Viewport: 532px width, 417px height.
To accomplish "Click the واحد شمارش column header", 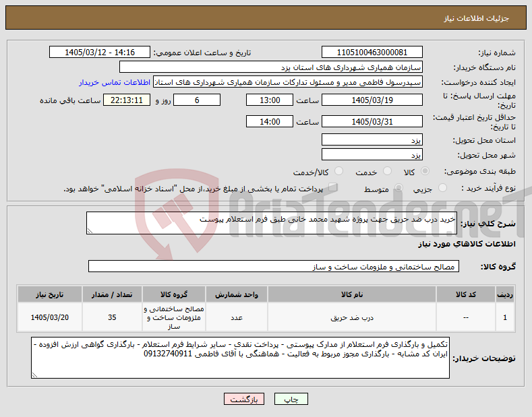I will pos(237,294).
